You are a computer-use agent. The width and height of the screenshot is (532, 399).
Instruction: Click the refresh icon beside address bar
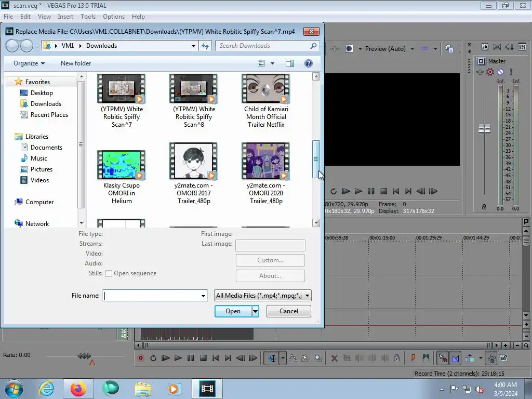[205, 46]
